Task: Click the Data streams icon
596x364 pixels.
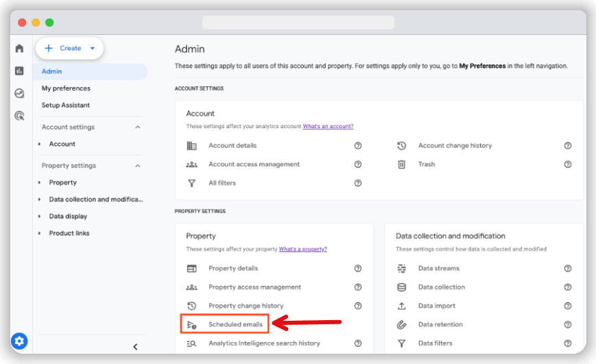Action: click(401, 269)
